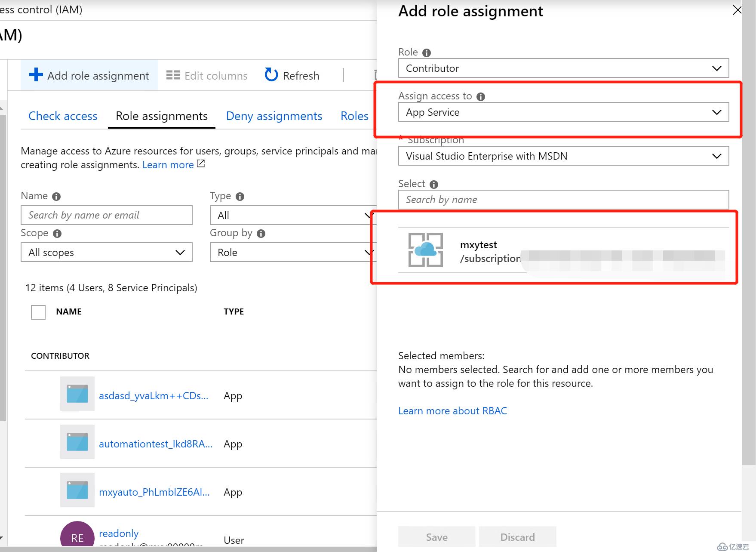
Task: Switch to the Deny assignments tab
Action: tap(274, 116)
